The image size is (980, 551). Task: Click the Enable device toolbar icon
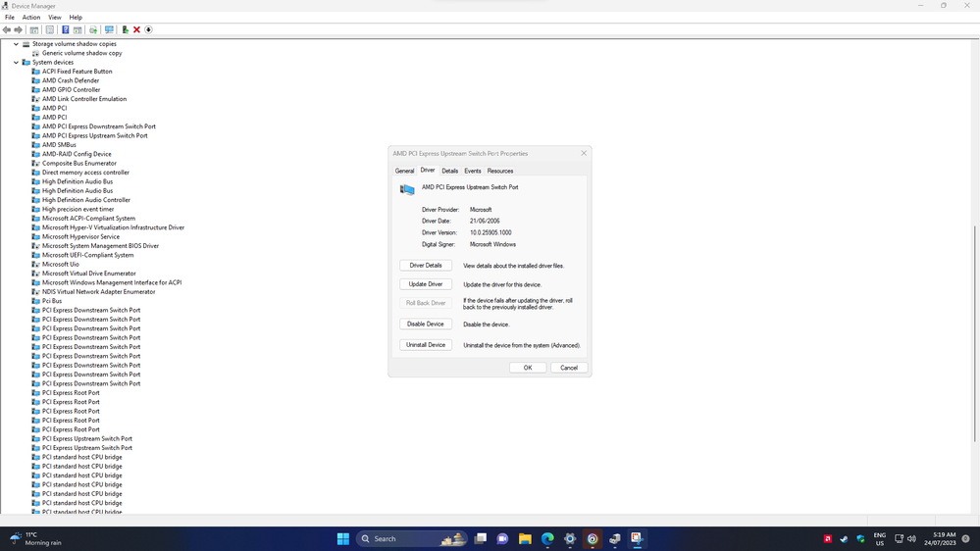point(125,30)
